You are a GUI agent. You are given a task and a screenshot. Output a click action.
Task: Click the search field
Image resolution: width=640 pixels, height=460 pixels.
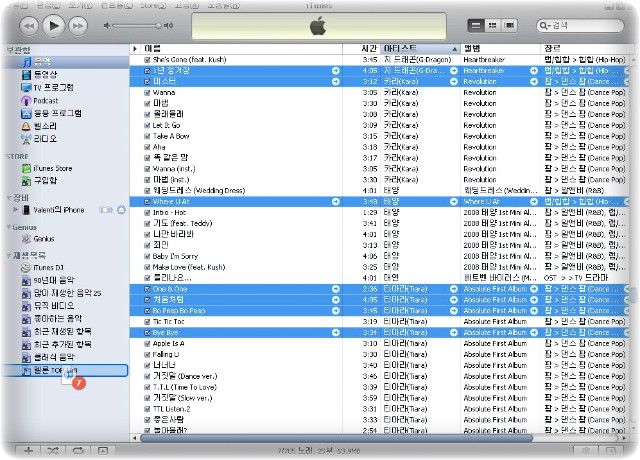(580, 25)
